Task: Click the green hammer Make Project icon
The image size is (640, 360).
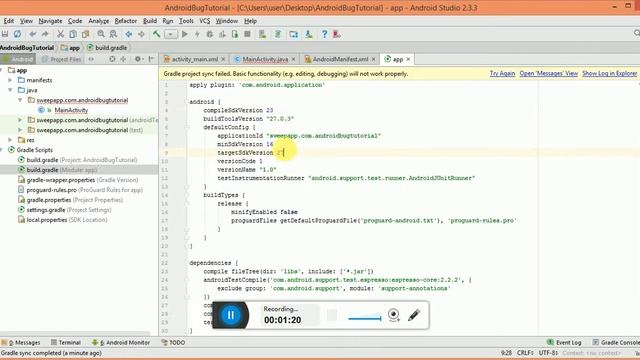Action: point(157,34)
